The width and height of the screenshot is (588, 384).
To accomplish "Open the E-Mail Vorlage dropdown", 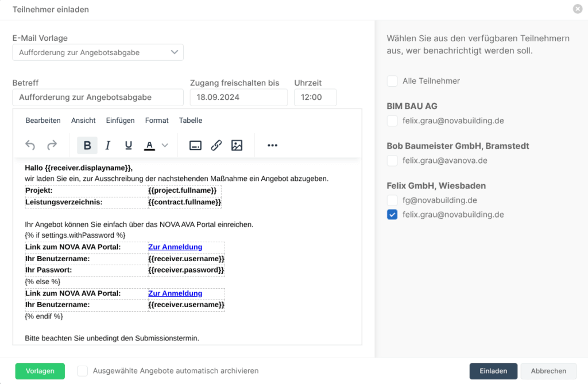I will 98,52.
